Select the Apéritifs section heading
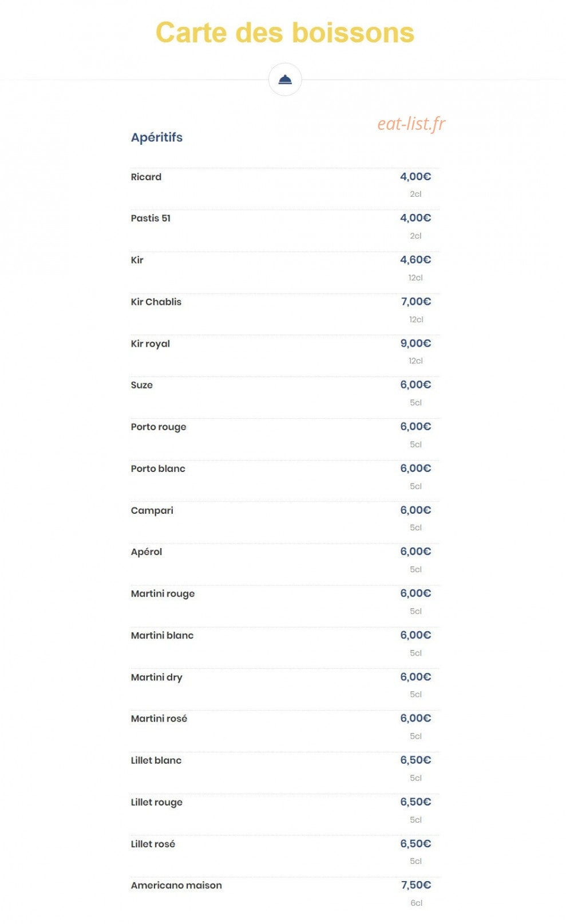This screenshot has width=566, height=924. (157, 137)
